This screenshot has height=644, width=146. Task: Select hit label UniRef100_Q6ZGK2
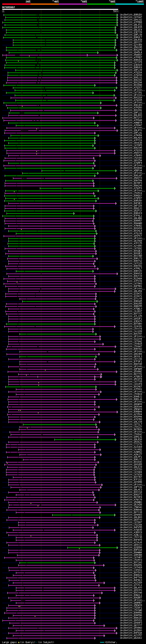[131, 638]
